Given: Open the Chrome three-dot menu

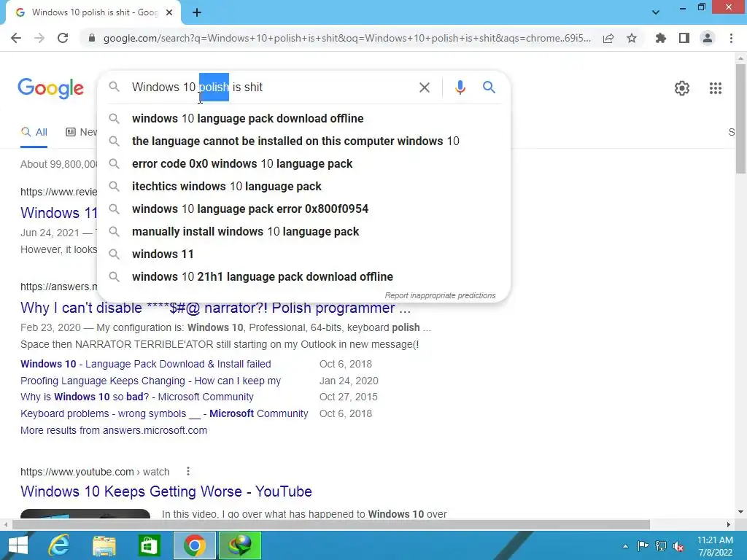Looking at the screenshot, I should (731, 38).
